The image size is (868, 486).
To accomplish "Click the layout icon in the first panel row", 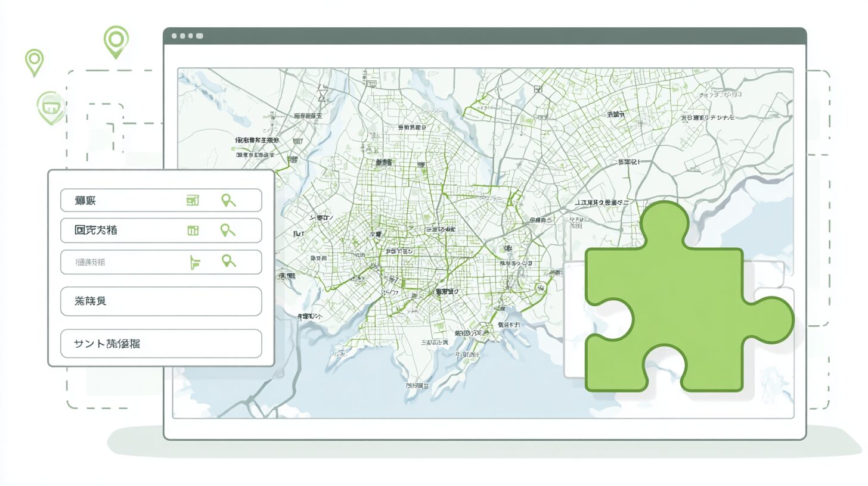I will (x=193, y=201).
